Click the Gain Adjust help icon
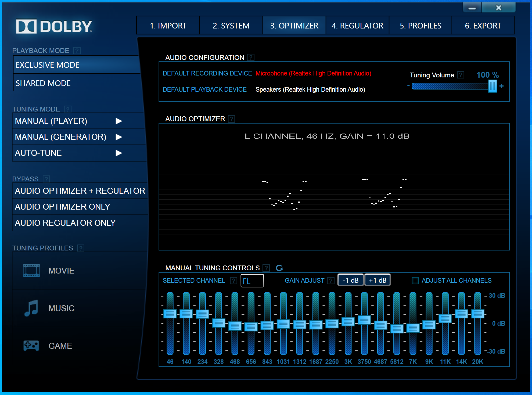The height and width of the screenshot is (395, 532). pyautogui.click(x=331, y=281)
